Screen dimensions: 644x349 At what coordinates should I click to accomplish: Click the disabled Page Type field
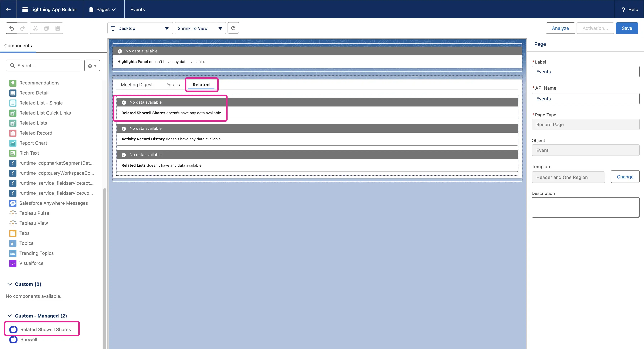585,124
